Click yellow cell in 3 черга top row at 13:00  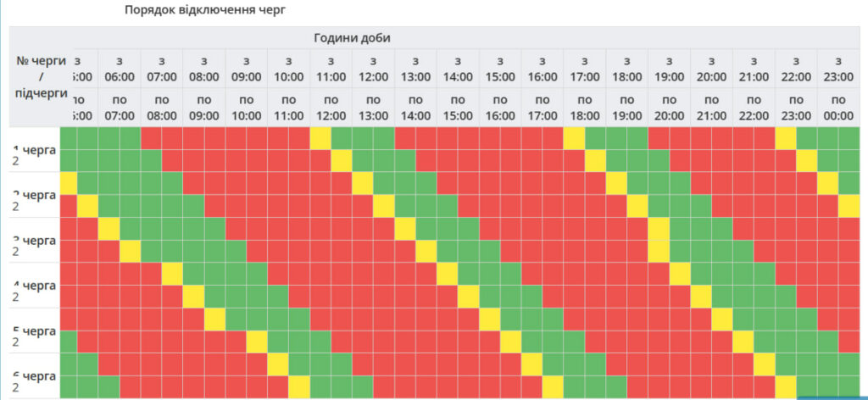point(405,228)
